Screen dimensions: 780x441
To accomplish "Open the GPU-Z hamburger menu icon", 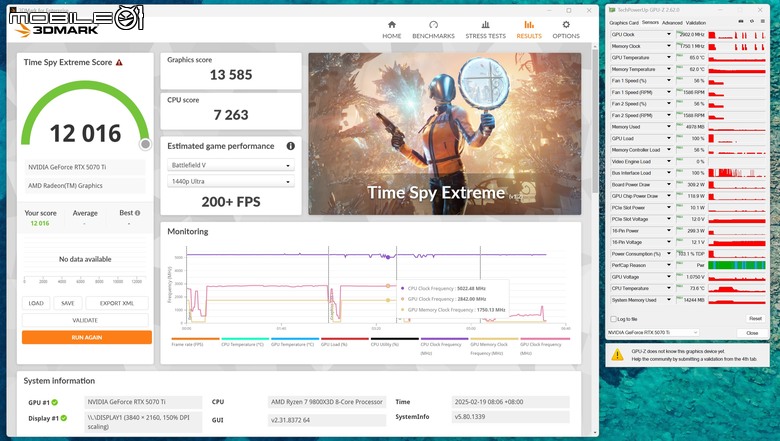I will pyautogui.click(x=763, y=22).
